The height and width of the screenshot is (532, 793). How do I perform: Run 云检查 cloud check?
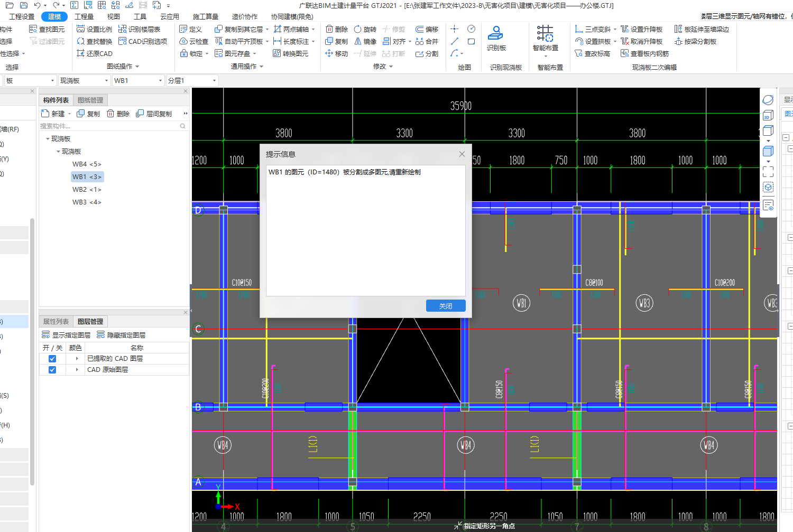(x=194, y=41)
